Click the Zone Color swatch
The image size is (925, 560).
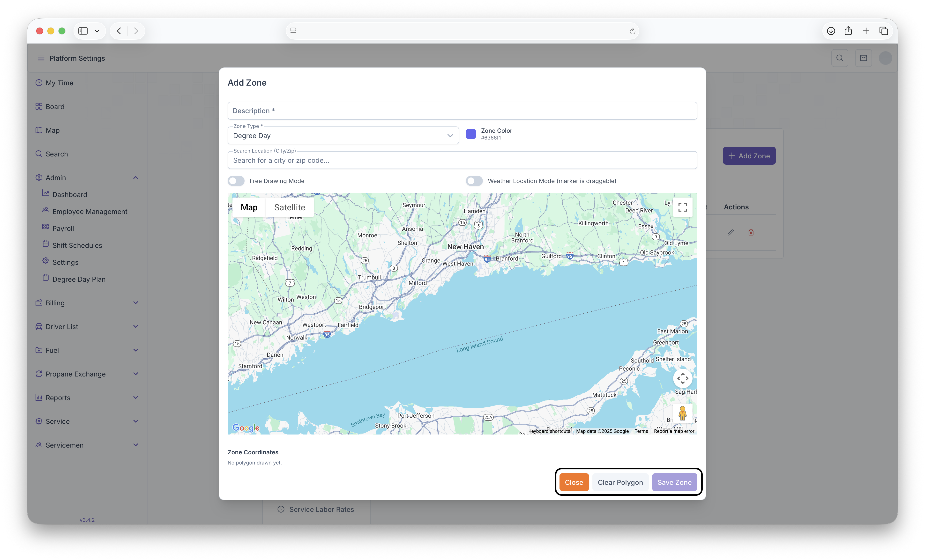tap(471, 134)
